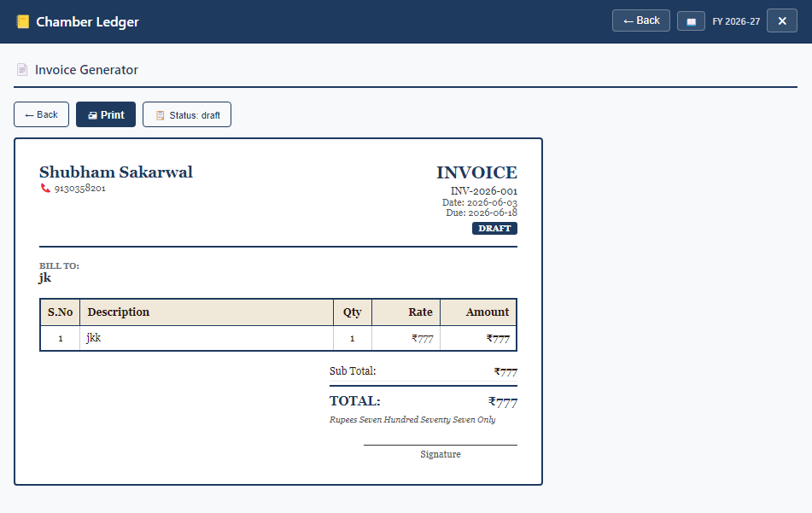Click the client name jk
This screenshot has height=513, width=812.
pyautogui.click(x=45, y=278)
